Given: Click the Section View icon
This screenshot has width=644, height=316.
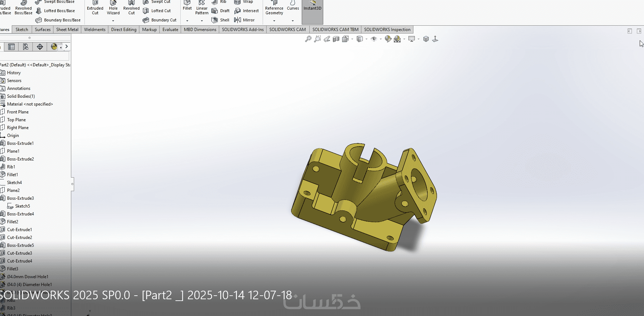Looking at the screenshot, I should click(336, 39).
